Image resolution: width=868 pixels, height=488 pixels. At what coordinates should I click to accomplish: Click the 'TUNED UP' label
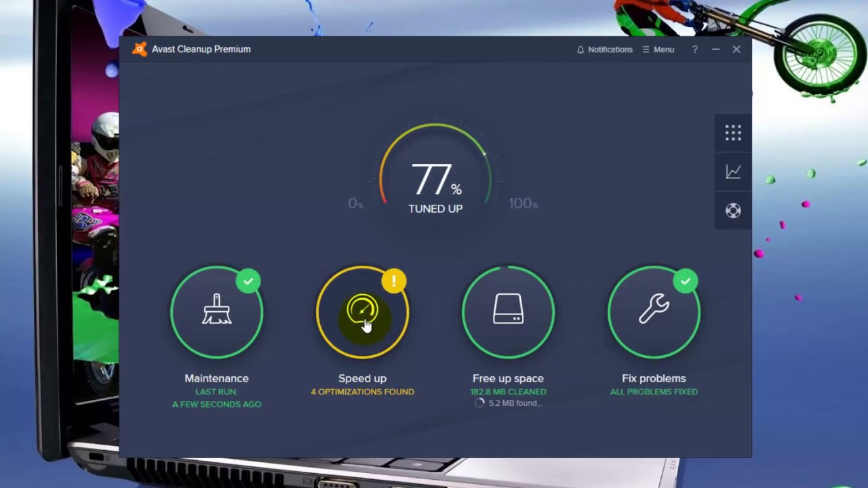click(435, 209)
